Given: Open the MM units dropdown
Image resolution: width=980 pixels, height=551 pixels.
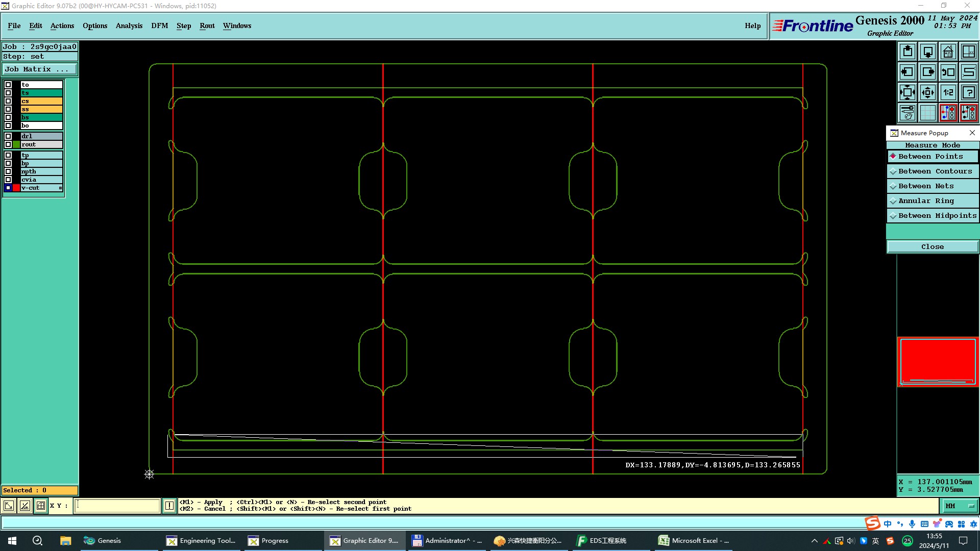Looking at the screenshot, I should point(959,506).
